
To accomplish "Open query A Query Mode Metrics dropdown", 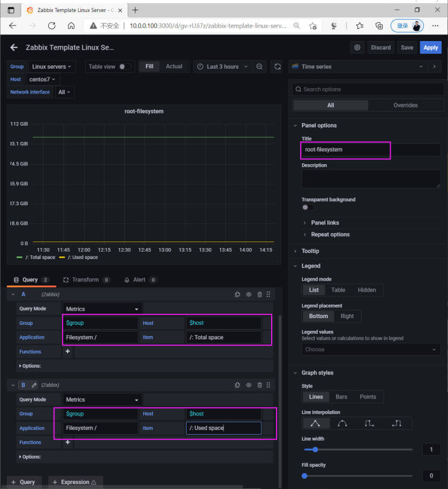I will click(x=102, y=308).
